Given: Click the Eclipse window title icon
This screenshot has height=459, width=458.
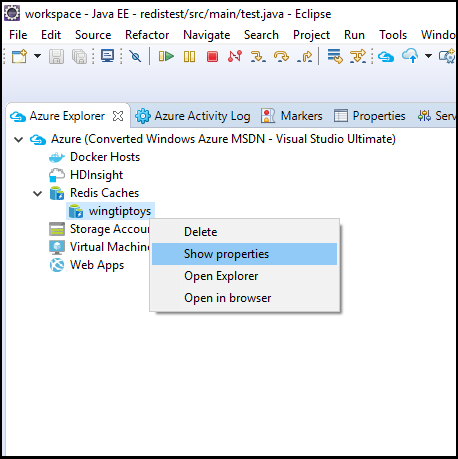Looking at the screenshot, I should [x=12, y=14].
